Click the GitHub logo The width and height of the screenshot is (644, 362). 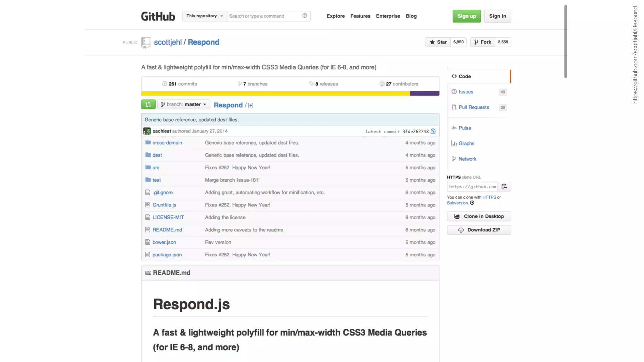[x=158, y=16]
